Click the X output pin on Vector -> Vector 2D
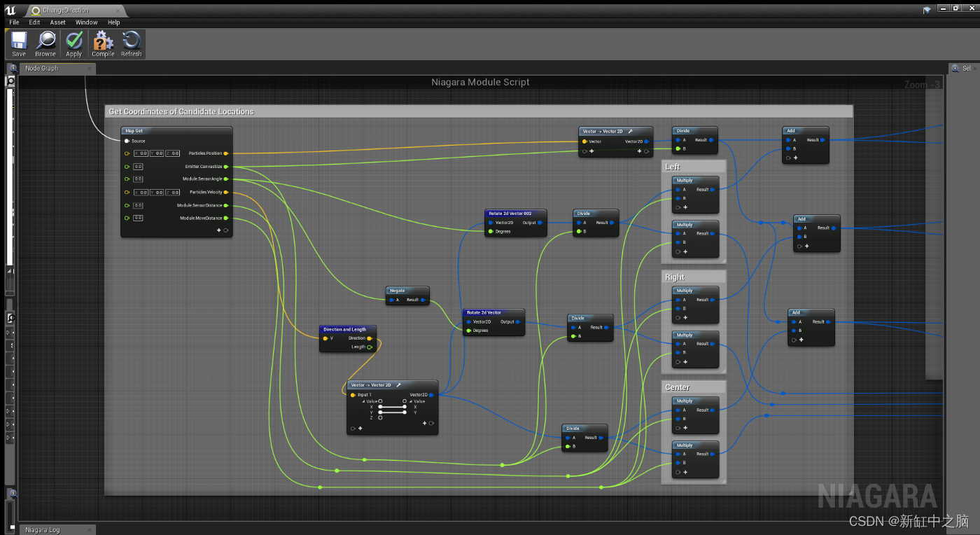The height and width of the screenshot is (535, 980). pos(404,407)
